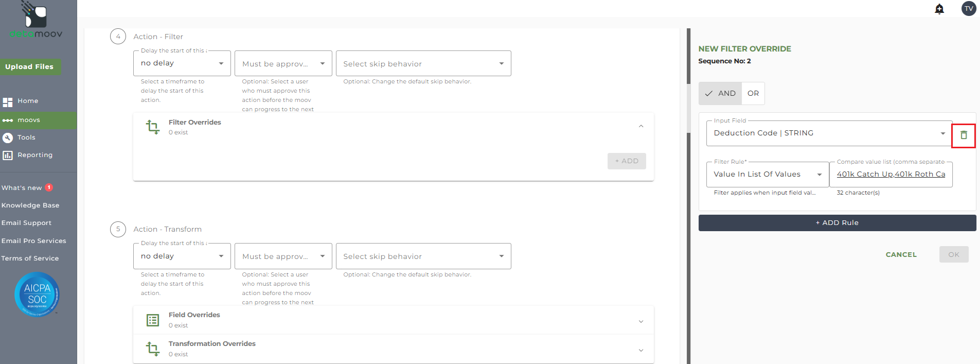Open the Knowledge Base link
Screen dimensions: 980x364
tap(30, 205)
